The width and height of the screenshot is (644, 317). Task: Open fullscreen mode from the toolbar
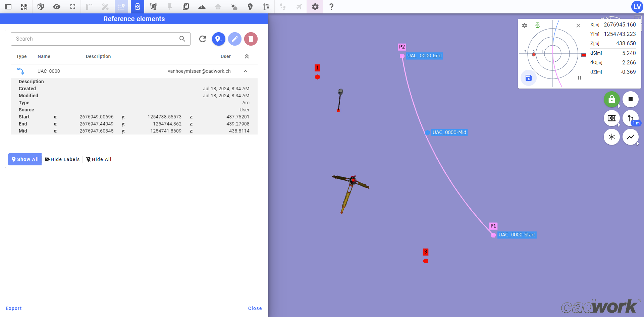[73, 7]
